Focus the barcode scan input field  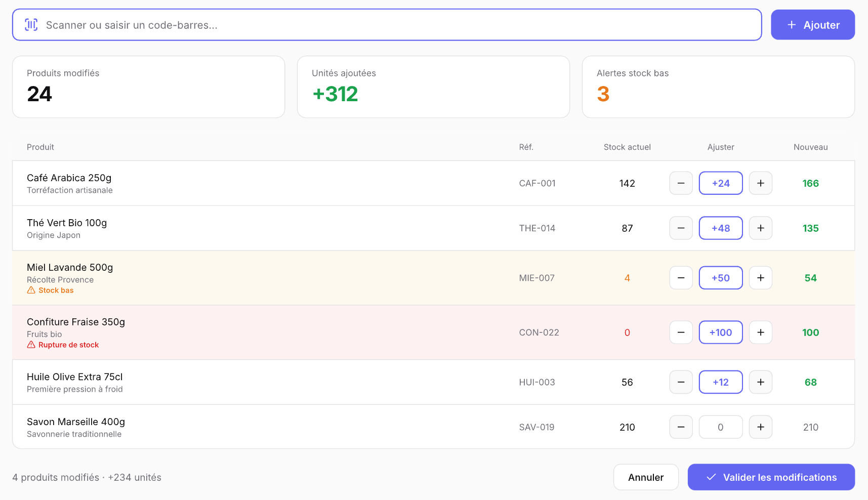[400, 25]
